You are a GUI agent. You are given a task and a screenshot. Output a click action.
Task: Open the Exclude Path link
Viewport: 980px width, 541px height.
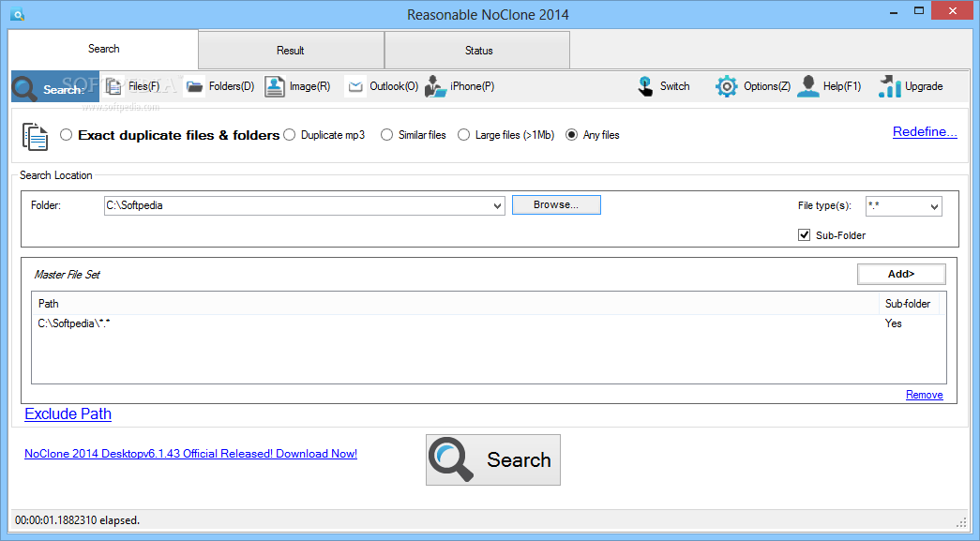point(68,414)
